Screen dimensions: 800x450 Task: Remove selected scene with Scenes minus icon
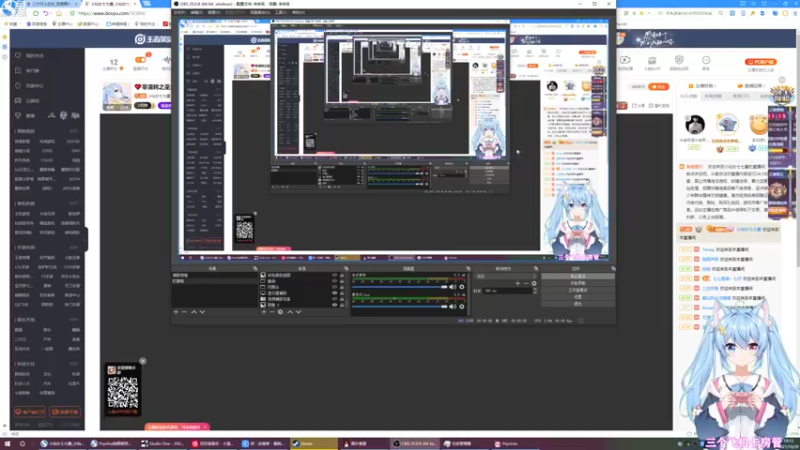coord(185,312)
